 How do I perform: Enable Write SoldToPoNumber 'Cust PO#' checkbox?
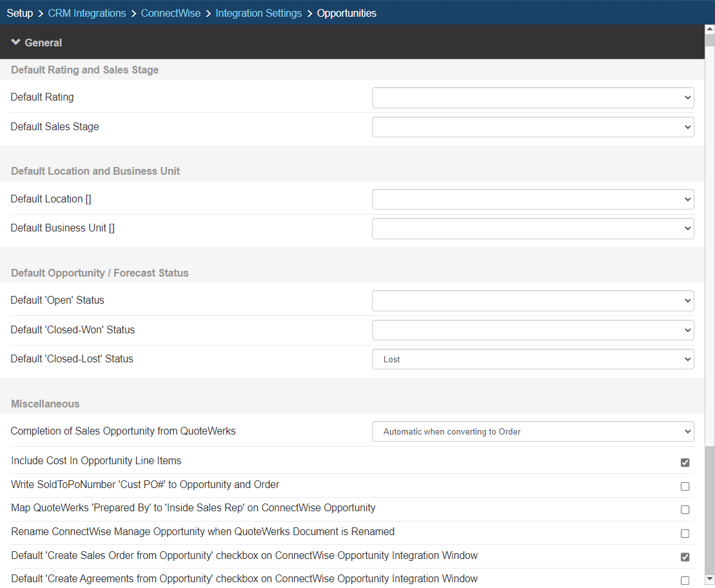[685, 486]
